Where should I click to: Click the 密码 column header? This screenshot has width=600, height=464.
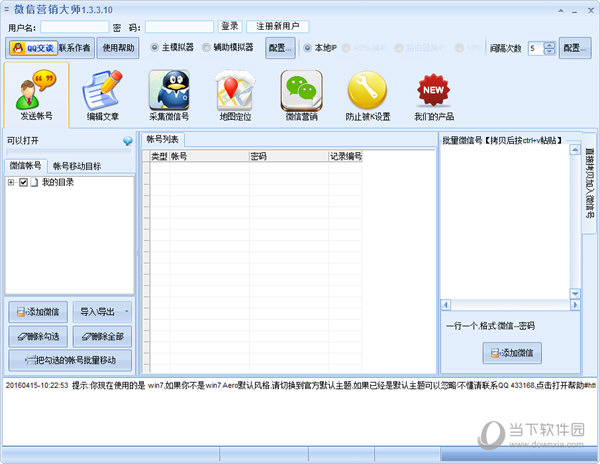pos(289,156)
